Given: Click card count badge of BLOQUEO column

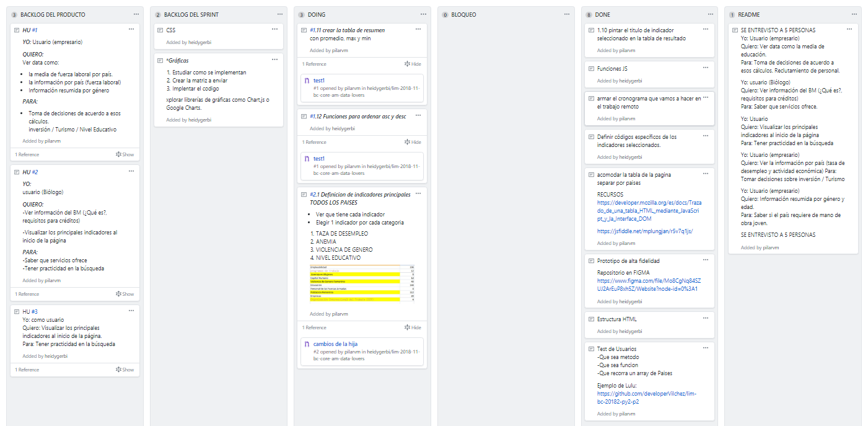Looking at the screenshot, I should click(445, 14).
